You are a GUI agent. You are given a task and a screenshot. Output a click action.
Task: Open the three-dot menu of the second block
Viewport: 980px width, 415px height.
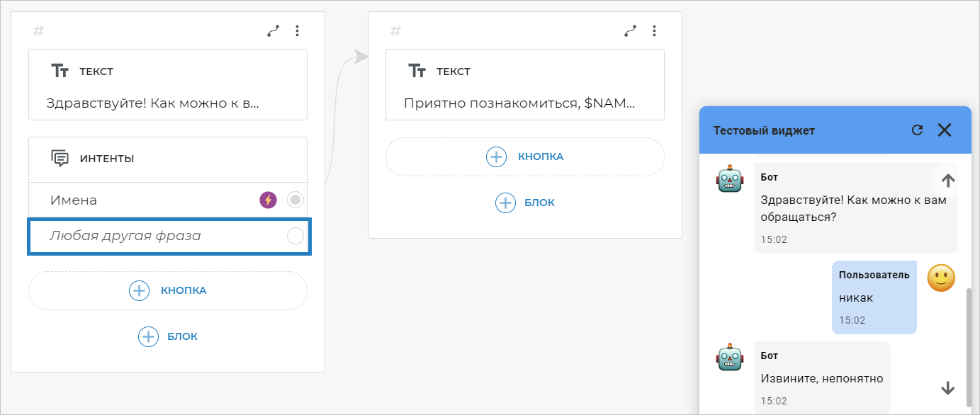[655, 31]
